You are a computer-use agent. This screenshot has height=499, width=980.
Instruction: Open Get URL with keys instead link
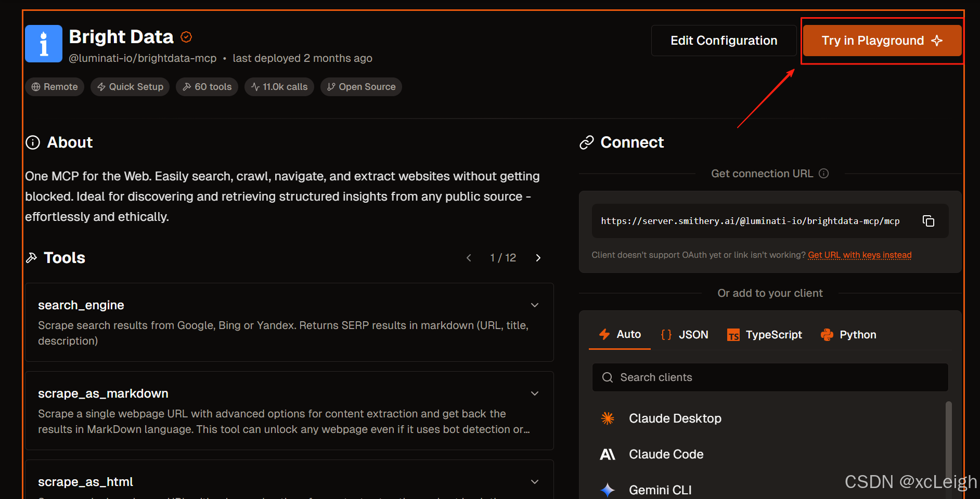[x=859, y=255]
